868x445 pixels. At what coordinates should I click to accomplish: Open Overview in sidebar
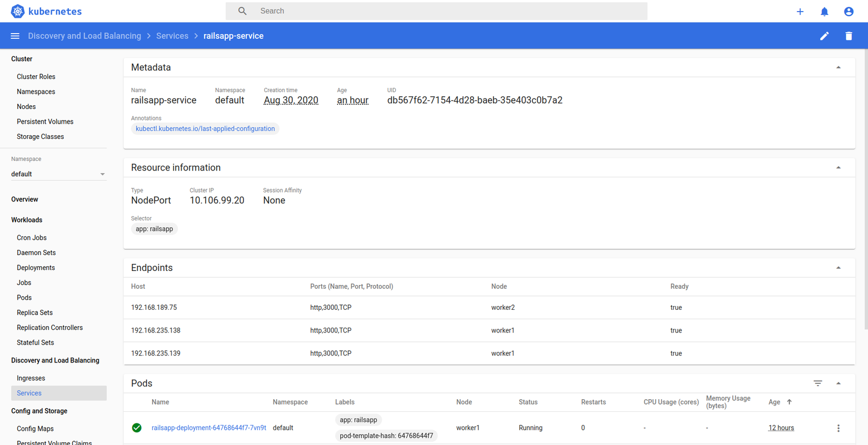point(25,199)
